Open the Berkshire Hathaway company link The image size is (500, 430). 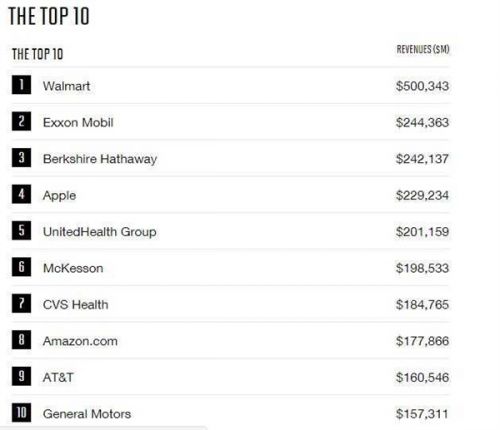tap(100, 159)
